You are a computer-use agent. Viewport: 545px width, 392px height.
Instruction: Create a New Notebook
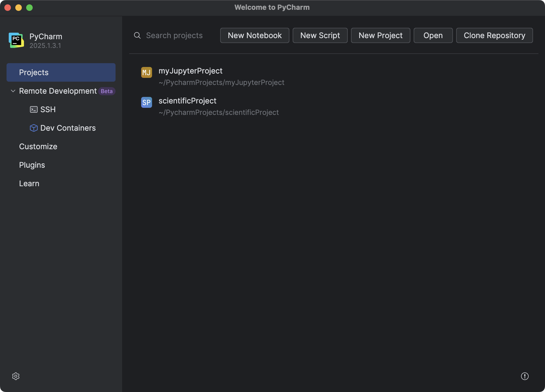pos(254,35)
